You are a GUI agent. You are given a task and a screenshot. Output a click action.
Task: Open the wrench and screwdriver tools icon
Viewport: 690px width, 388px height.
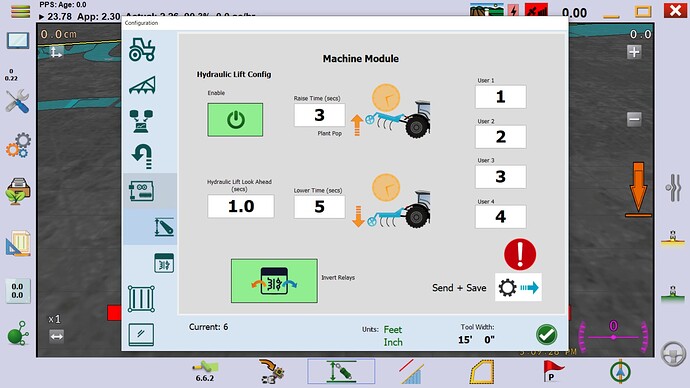point(18,102)
